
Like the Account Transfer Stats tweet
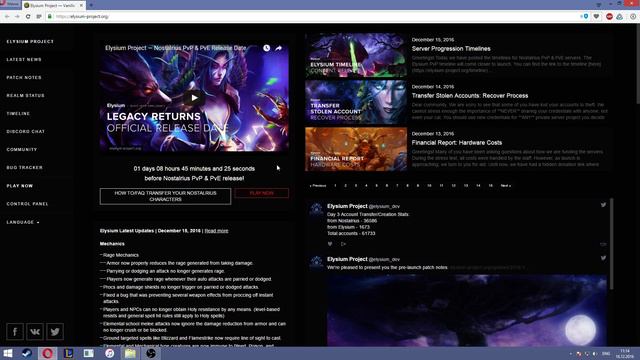pos(330,244)
